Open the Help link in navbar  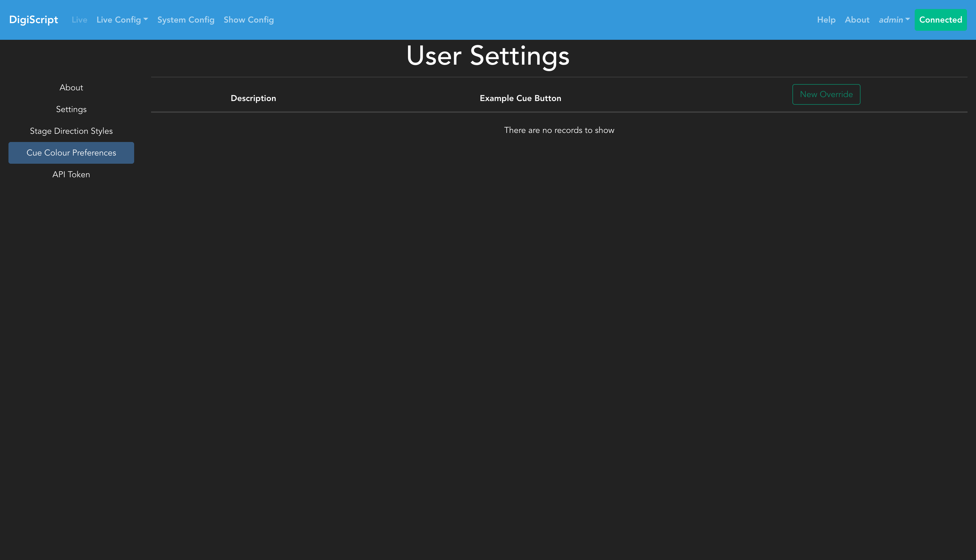tap(826, 19)
